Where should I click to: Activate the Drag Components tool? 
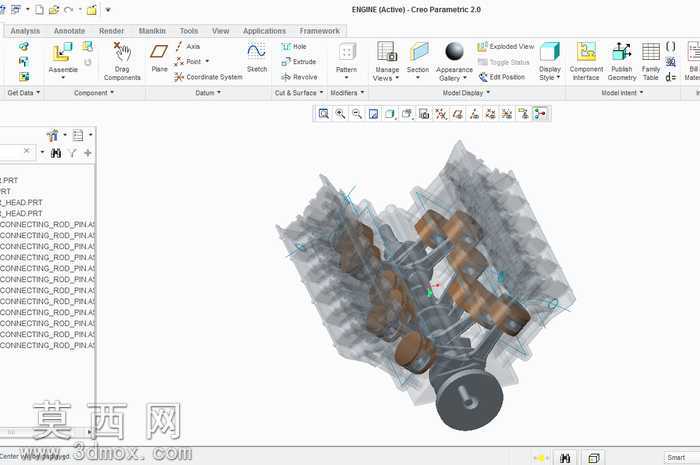122,61
